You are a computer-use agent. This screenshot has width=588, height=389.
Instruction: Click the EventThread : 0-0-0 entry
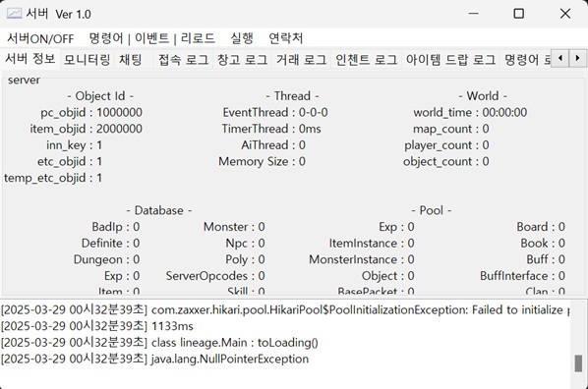pyautogui.click(x=275, y=112)
